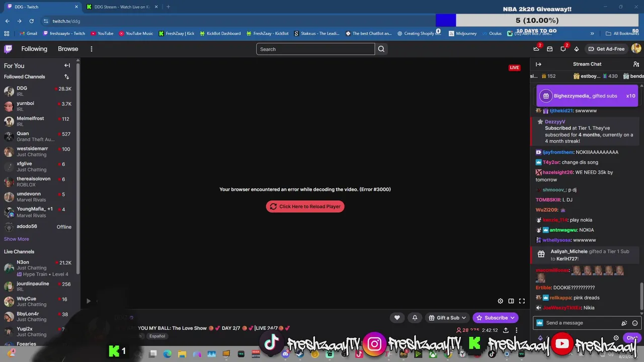Open a new browser tab
The width and height of the screenshot is (644, 362).
pyautogui.click(x=168, y=7)
